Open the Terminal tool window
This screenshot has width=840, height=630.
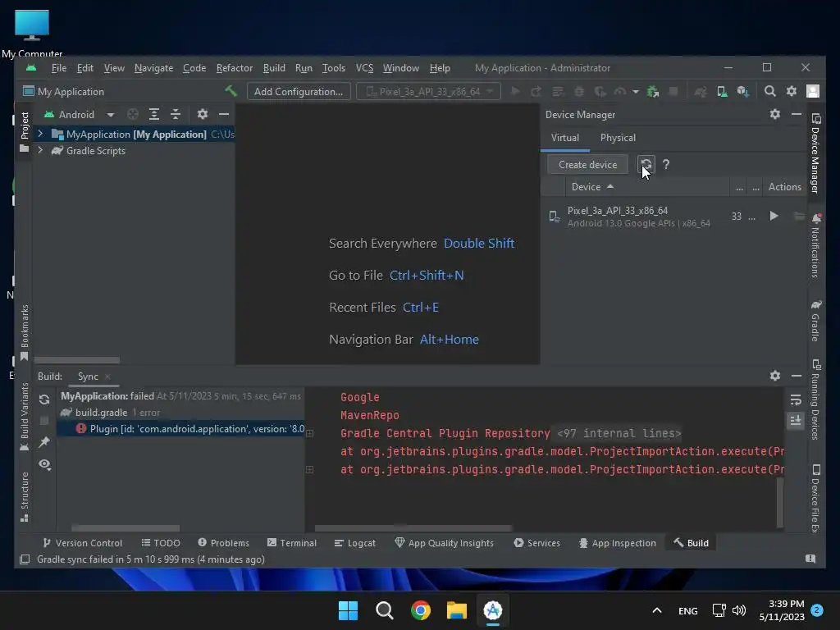(x=292, y=543)
